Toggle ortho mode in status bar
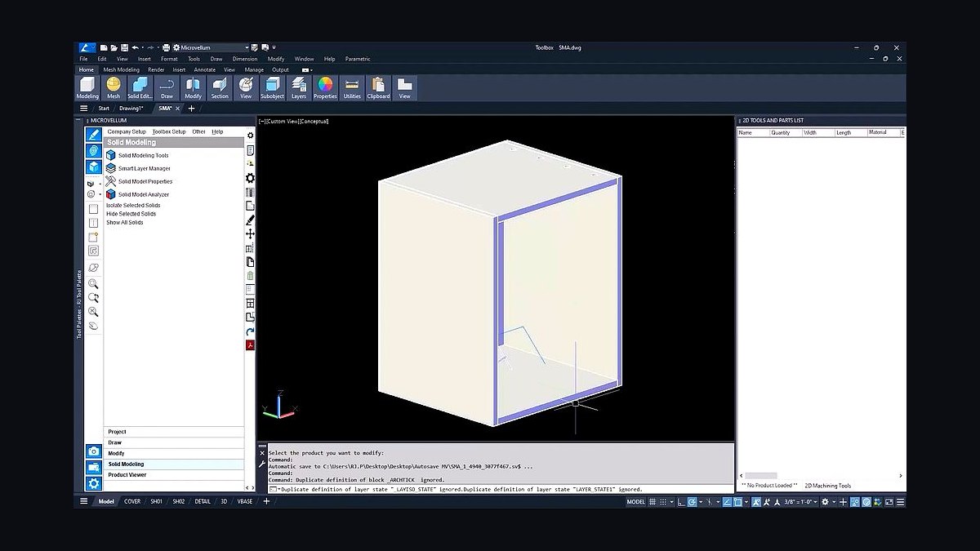Screen dimensions: 980x551 pyautogui.click(x=681, y=502)
